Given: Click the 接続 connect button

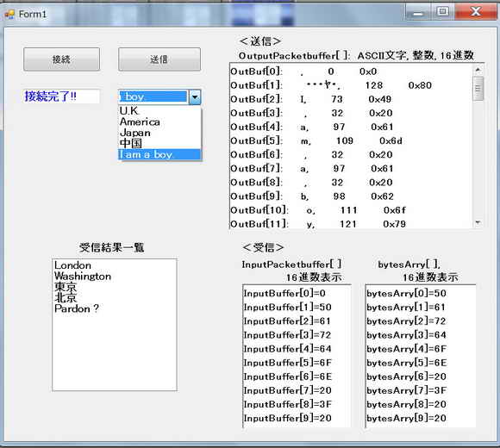Looking at the screenshot, I should pos(61,59).
